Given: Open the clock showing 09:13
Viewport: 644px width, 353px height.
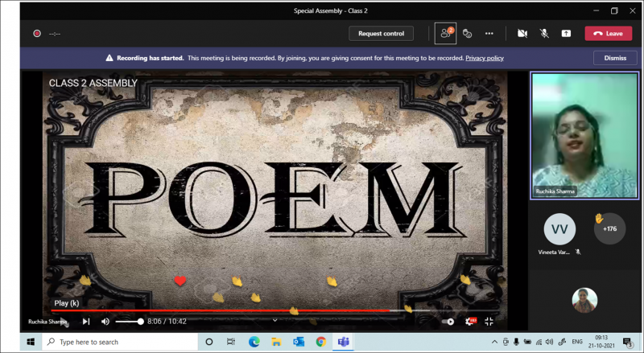Looking at the screenshot, I should tap(601, 342).
